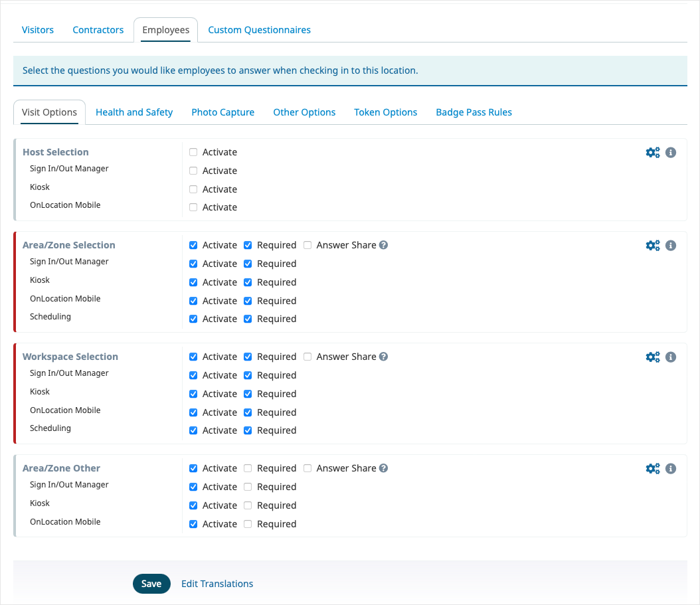
Task: Click Answer Share help icon for Workspace Selection
Action: tap(383, 357)
